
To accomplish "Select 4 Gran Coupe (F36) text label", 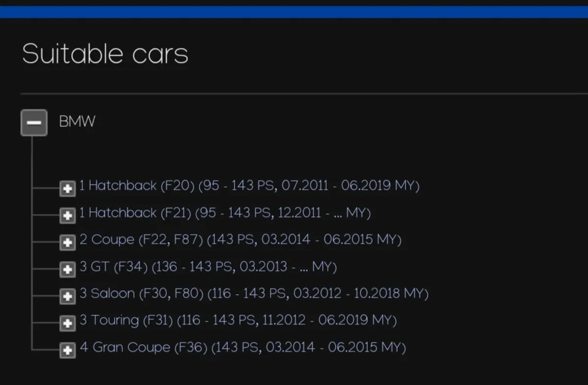I will [243, 347].
